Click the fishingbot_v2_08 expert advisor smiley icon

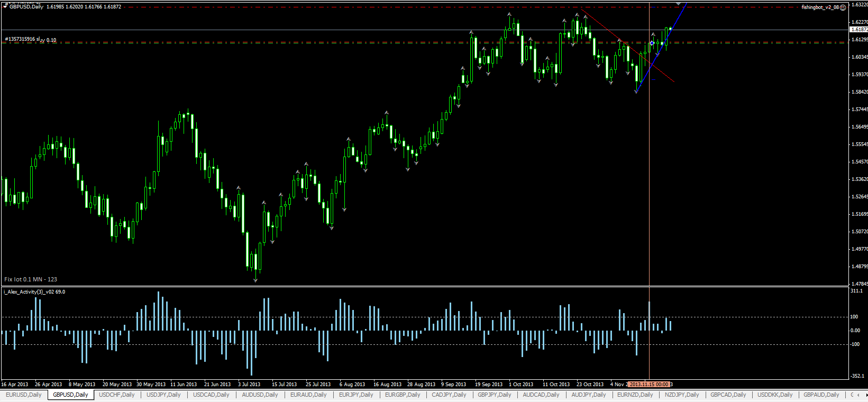point(843,7)
